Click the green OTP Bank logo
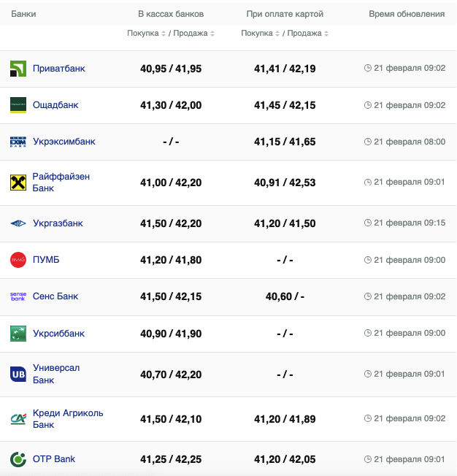 coord(18,459)
